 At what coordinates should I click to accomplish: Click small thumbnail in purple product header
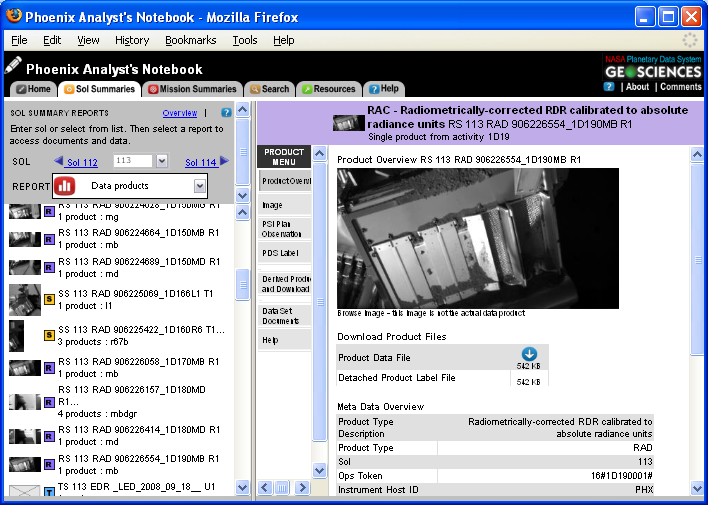coord(349,123)
